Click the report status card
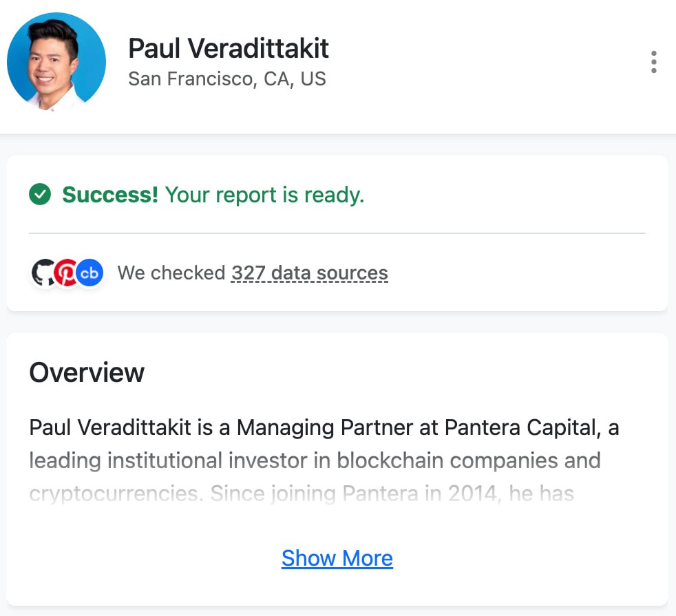Screen dimensions: 676x616 coord(337,233)
